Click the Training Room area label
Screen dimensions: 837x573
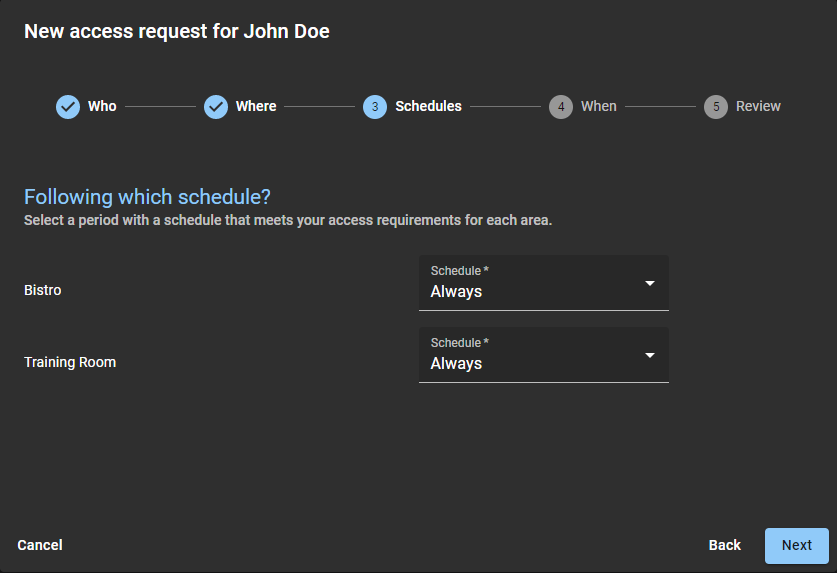coord(70,362)
